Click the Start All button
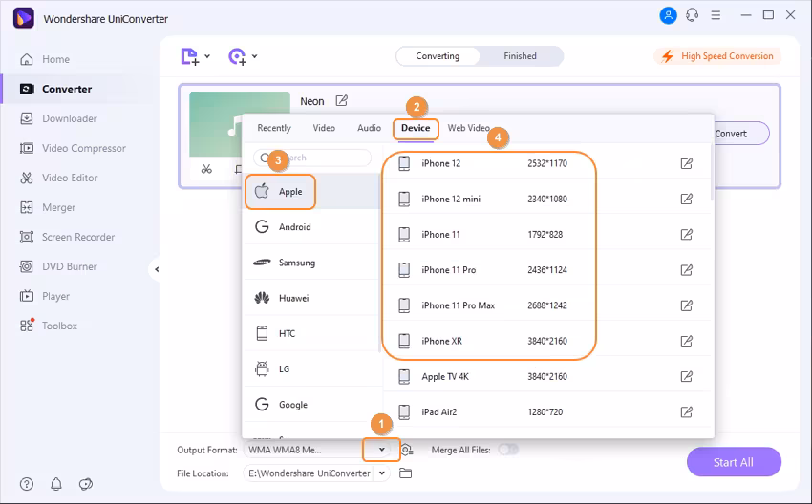 pyautogui.click(x=734, y=462)
